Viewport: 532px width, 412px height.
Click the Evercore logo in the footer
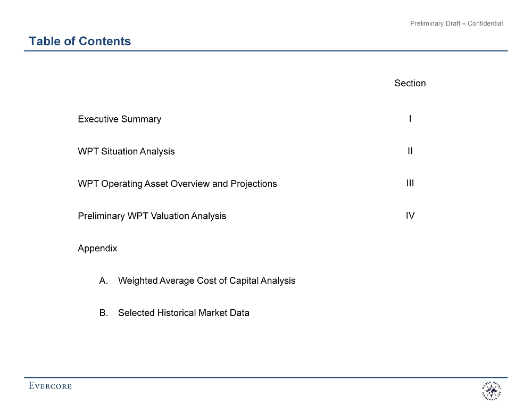(50, 386)
